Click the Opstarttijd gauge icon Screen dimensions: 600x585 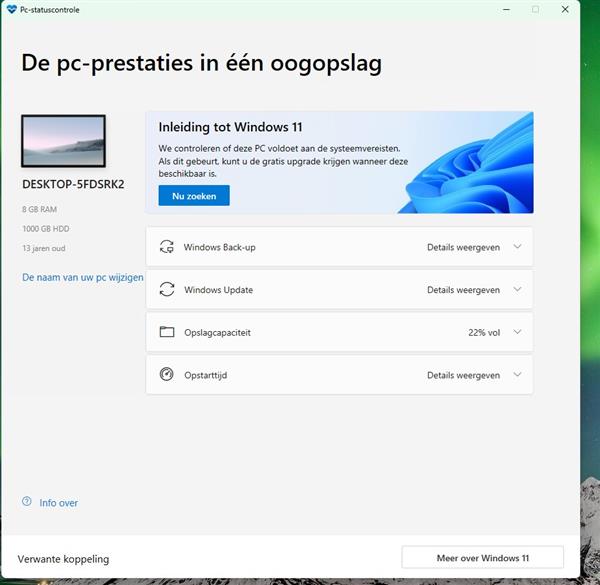167,375
